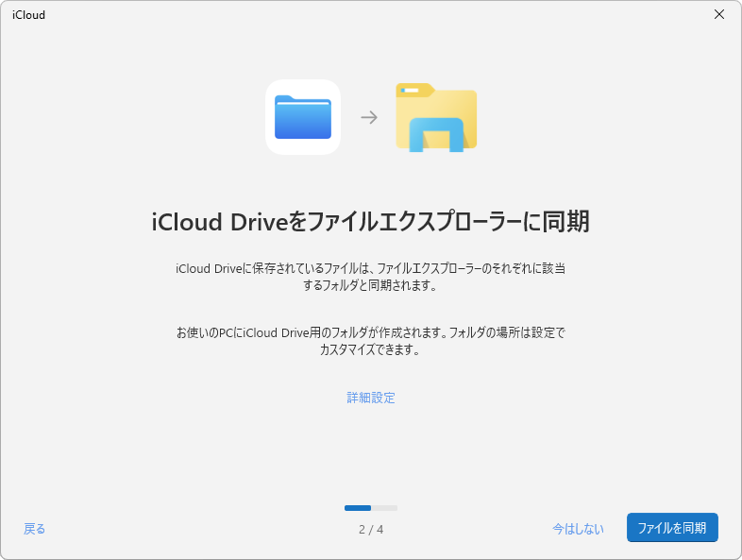Screen dimensions: 742x560
Task: Click the setup progress bar
Action: (371, 508)
